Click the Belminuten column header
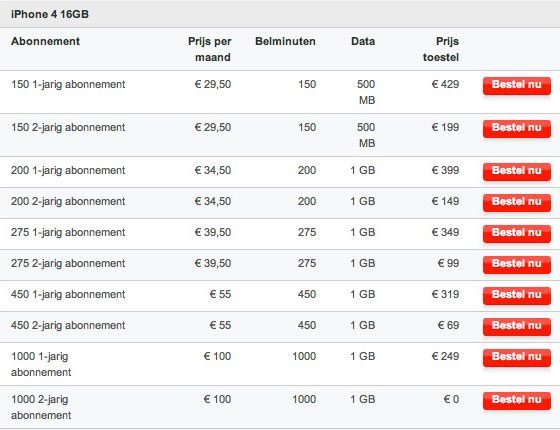Image resolution: width=560 pixels, height=430 pixels. point(285,41)
